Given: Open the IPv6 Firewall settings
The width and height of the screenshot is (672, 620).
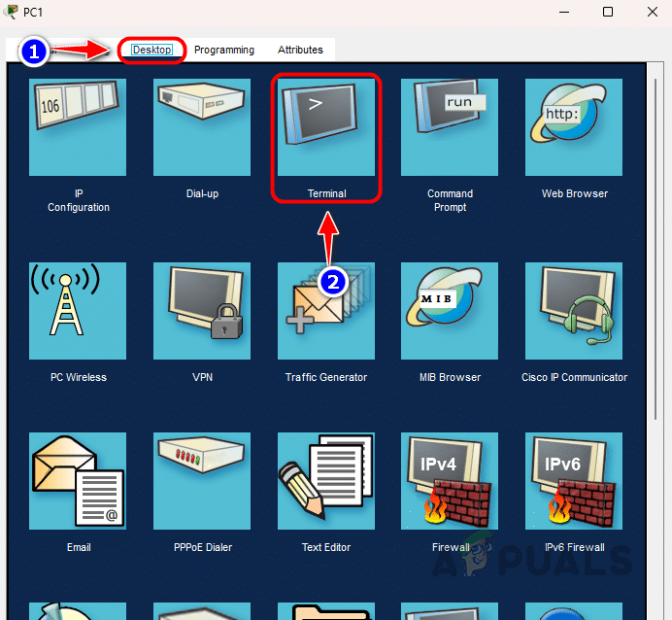Looking at the screenshot, I should [574, 481].
